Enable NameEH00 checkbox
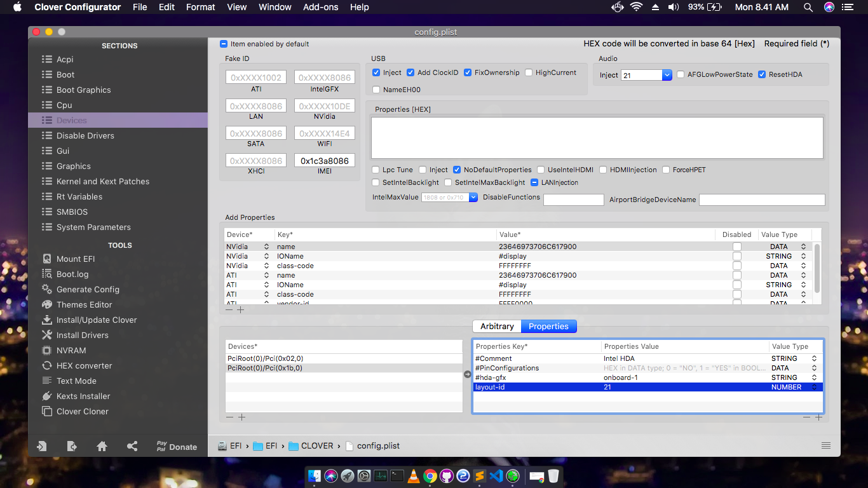The width and height of the screenshot is (868, 488). pyautogui.click(x=376, y=90)
